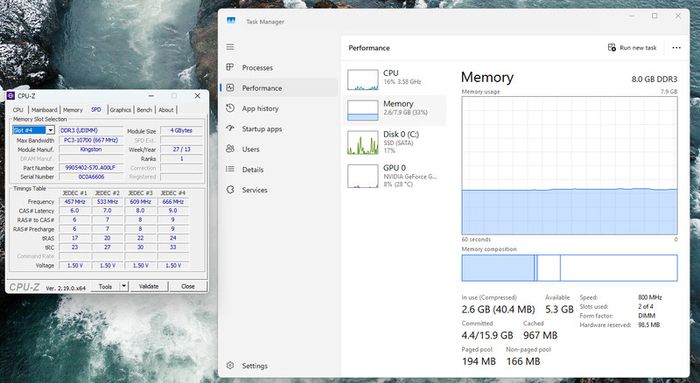700x383 pixels.
Task: Click the Week/Year field showing 27 / 13
Action: pos(181,150)
